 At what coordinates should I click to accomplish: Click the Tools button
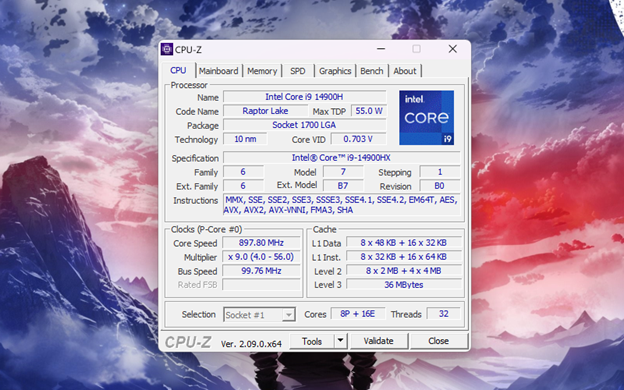(x=312, y=341)
